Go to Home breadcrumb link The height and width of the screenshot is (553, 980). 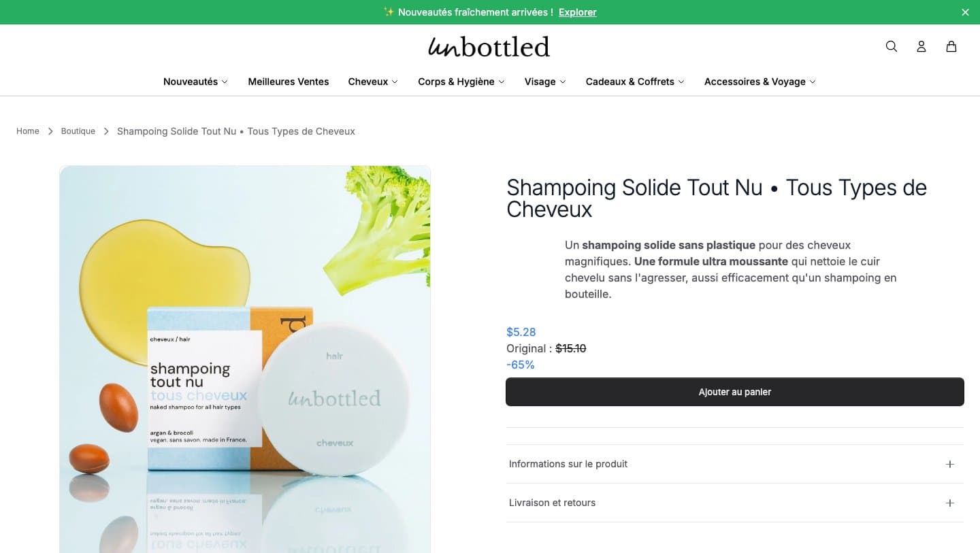point(28,131)
